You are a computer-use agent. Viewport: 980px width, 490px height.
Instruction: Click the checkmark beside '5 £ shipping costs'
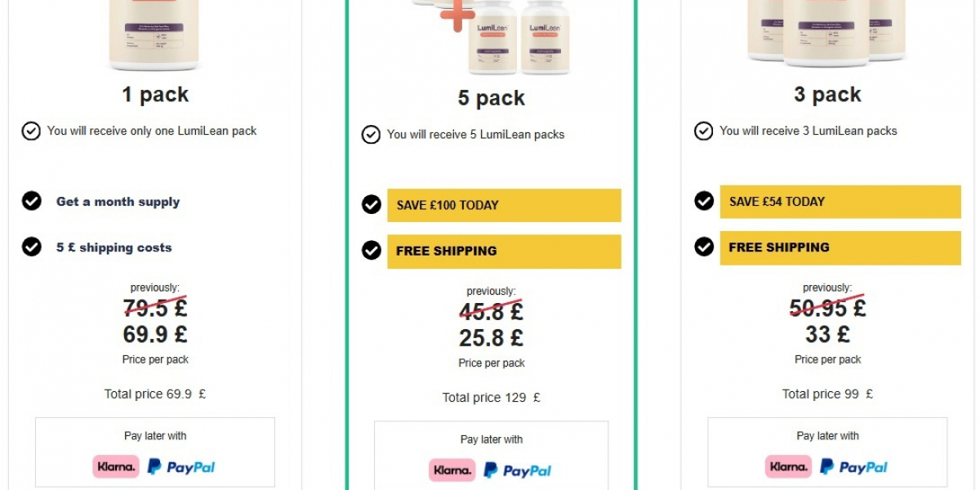pyautogui.click(x=32, y=247)
